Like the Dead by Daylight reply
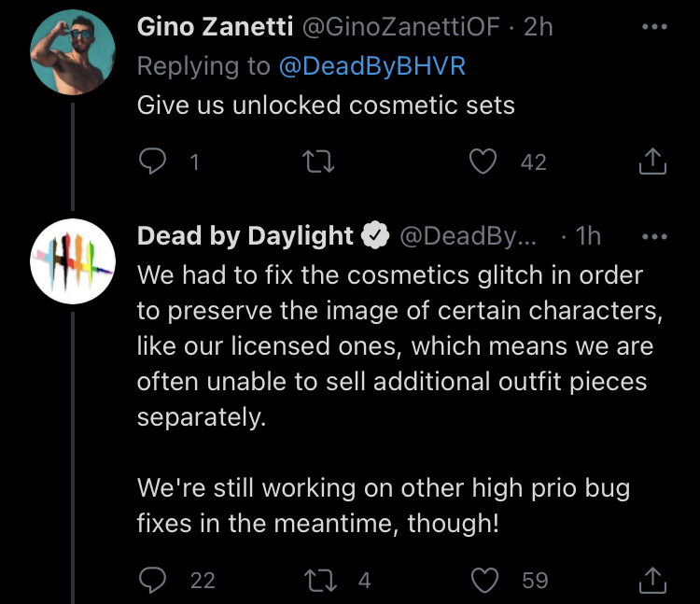 (484, 580)
